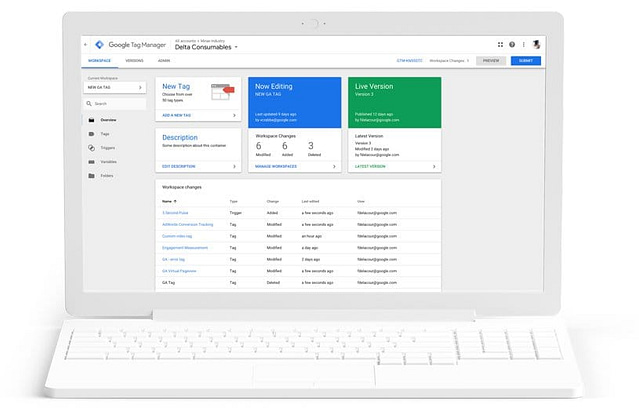Viewport: 639px width, 408px height.
Task: Click the Workspace Changes text in header
Action: click(447, 61)
